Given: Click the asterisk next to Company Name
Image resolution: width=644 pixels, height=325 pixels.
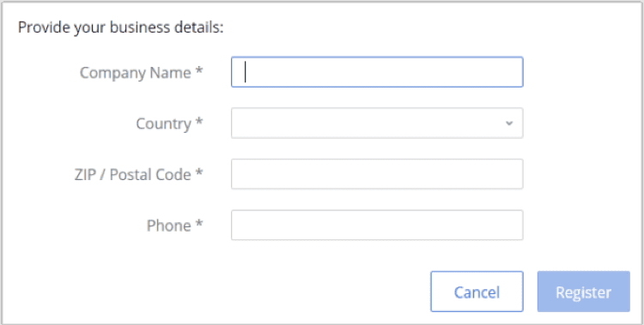Looking at the screenshot, I should point(199,70).
